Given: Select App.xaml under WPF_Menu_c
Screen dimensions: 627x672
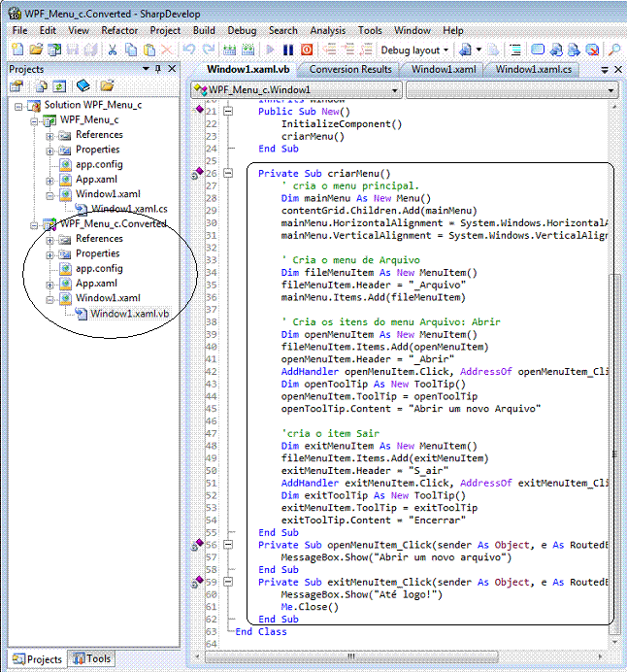Looking at the screenshot, I should 96,180.
